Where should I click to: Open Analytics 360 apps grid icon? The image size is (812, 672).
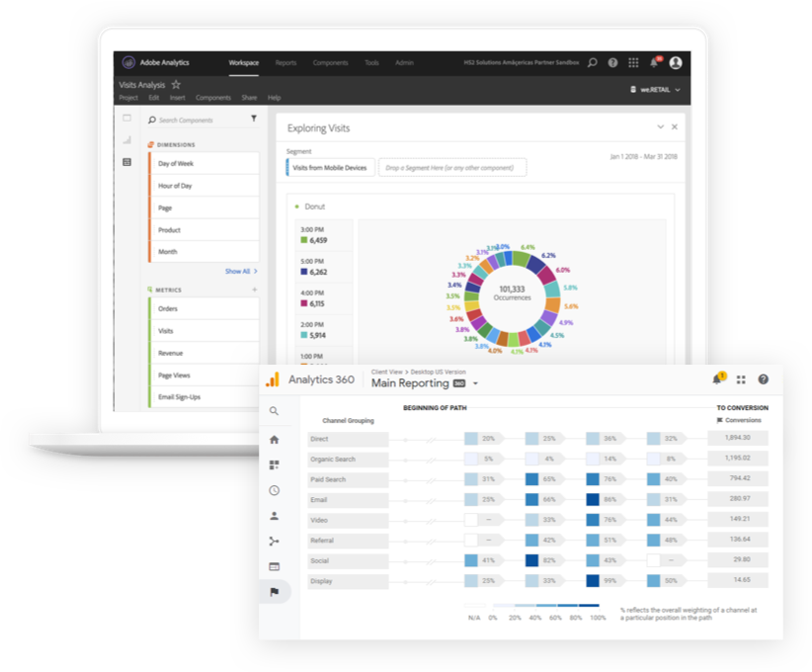click(x=741, y=379)
